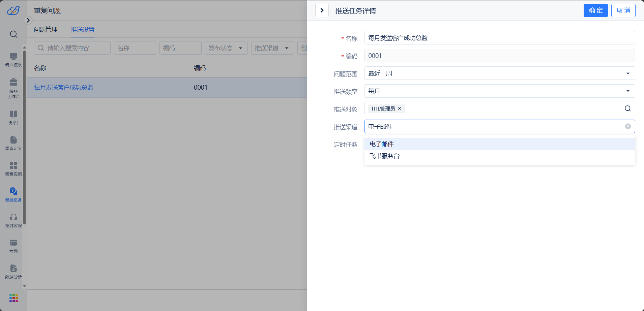
Task: Click the 取消 button
Action: (x=623, y=10)
